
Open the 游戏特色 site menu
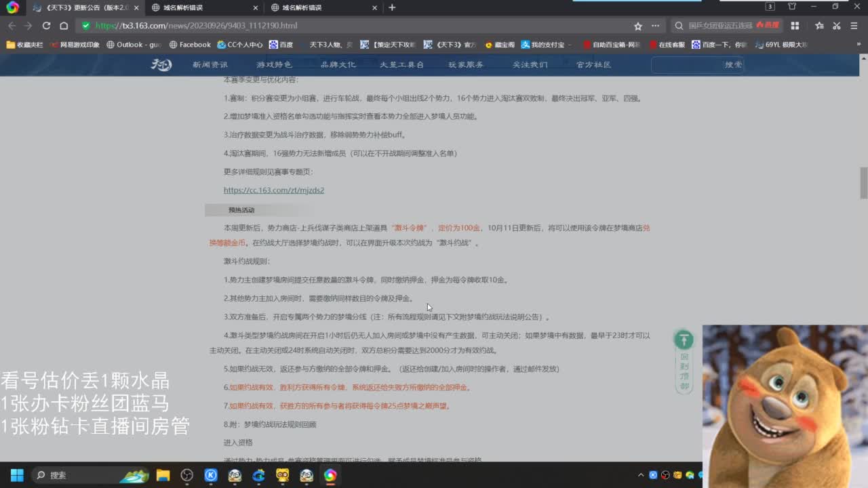click(274, 64)
